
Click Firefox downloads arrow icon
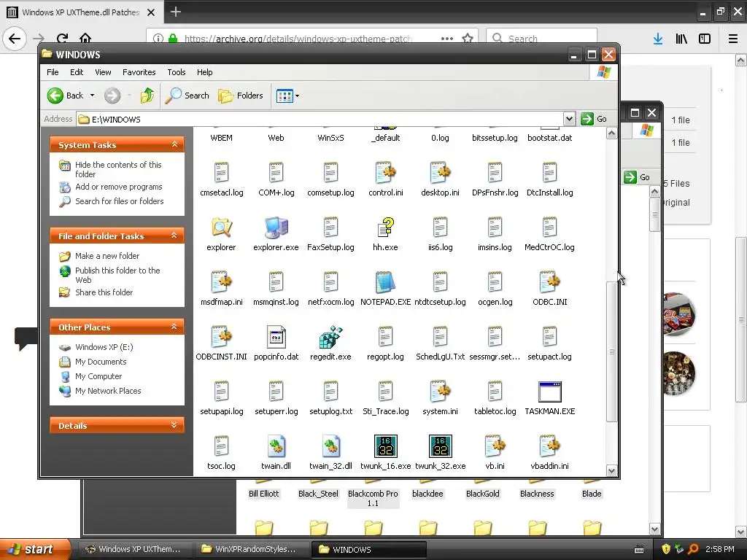(657, 39)
